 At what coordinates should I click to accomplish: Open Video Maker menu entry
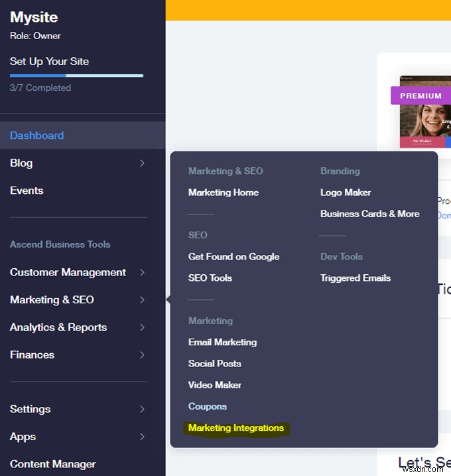point(215,385)
